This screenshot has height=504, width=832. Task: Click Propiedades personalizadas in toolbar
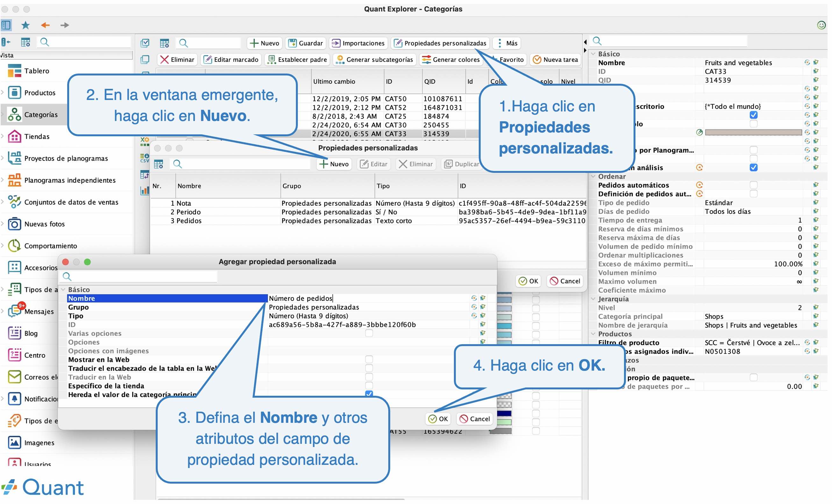(440, 43)
